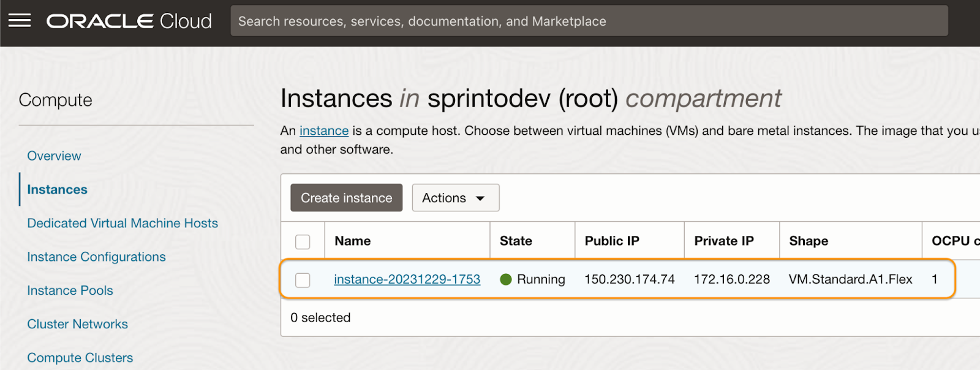This screenshot has width=980, height=370.
Task: Click the Public IP column header
Action: [x=612, y=241]
